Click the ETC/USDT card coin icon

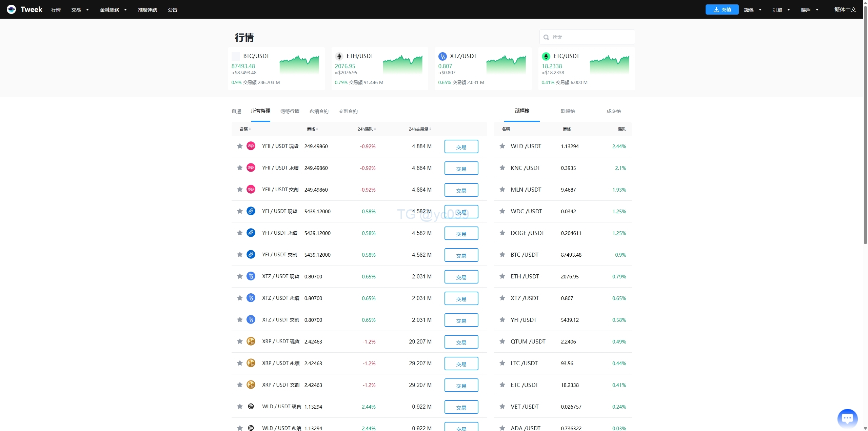[546, 56]
